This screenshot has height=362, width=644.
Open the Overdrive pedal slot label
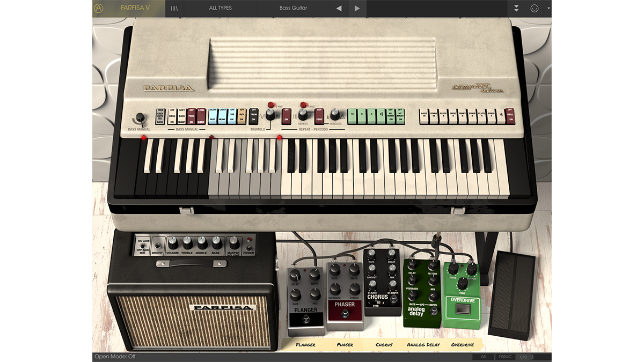click(463, 344)
